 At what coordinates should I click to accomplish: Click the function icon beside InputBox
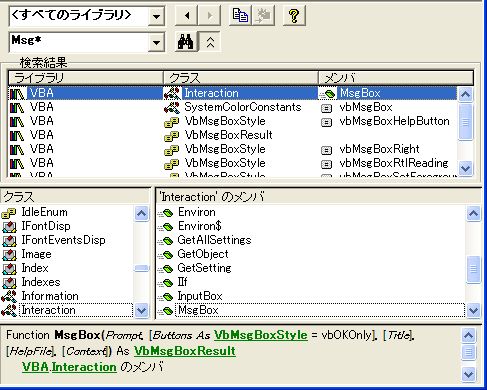click(166, 297)
